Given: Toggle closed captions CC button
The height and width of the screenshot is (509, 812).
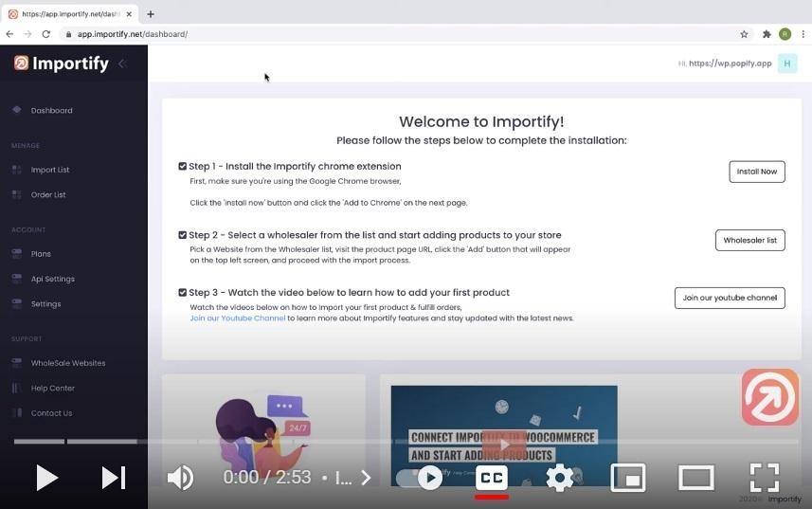Looking at the screenshot, I should [492, 478].
